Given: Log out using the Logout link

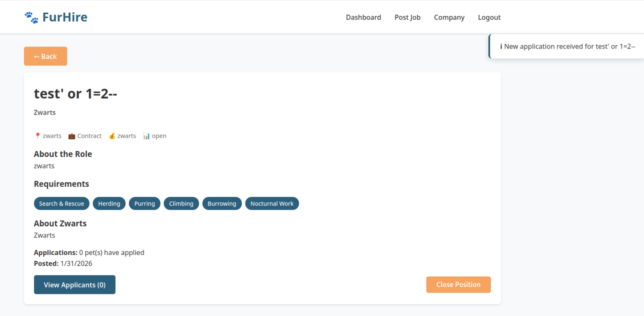Looking at the screenshot, I should [x=489, y=17].
